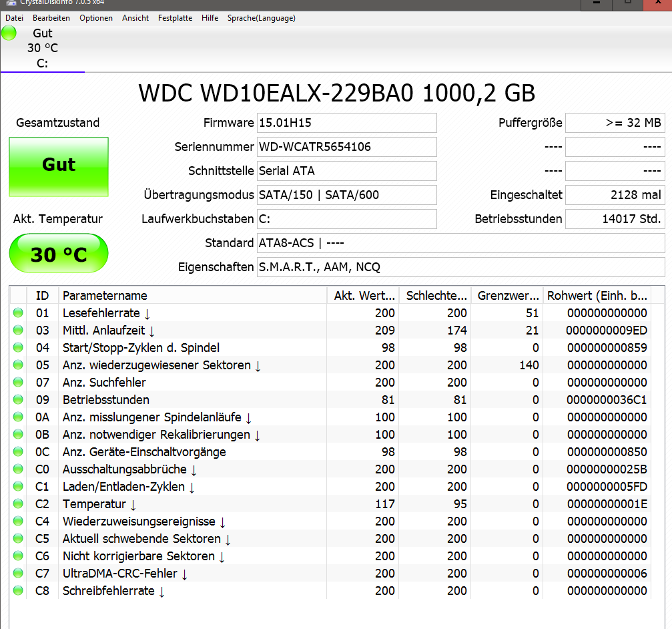The image size is (672, 629).
Task: Click the Eigenschaften field S.M.A.R.T., AAM, NCQ
Action: coord(460,267)
